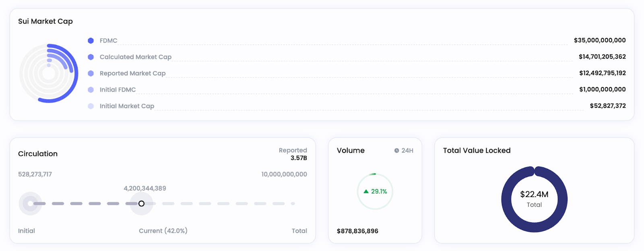Select the FDMC label
This screenshot has height=251, width=644.
pos(108,41)
